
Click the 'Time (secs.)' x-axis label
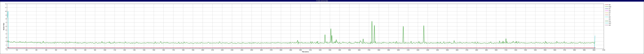click(305, 52)
